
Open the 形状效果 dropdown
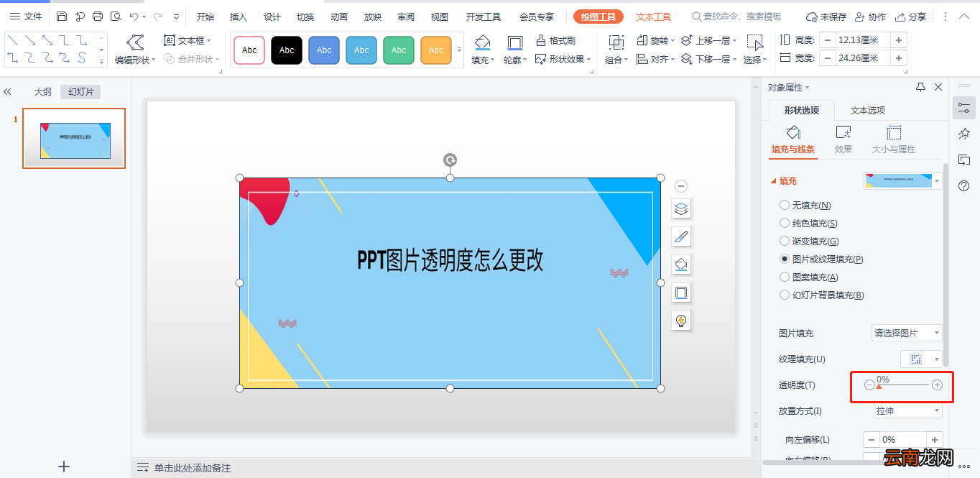click(563, 59)
